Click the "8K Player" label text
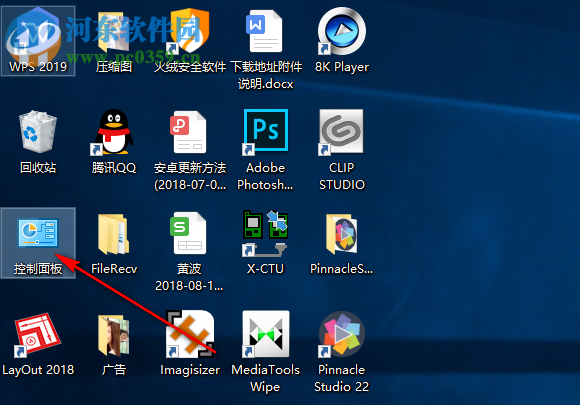Viewport: 580px width, 405px height. (342, 67)
